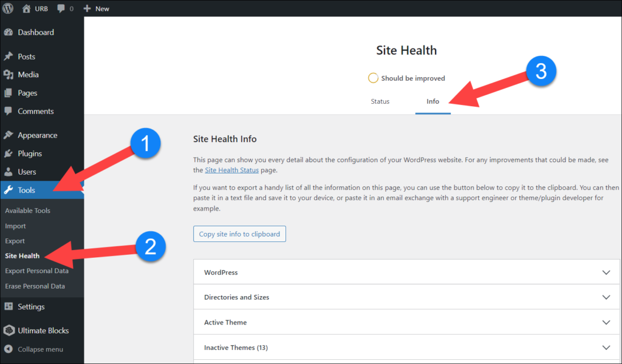Screen dimensions: 622x364
Task: Expand the Directories and Sizes chevron
Action: (x=606, y=297)
